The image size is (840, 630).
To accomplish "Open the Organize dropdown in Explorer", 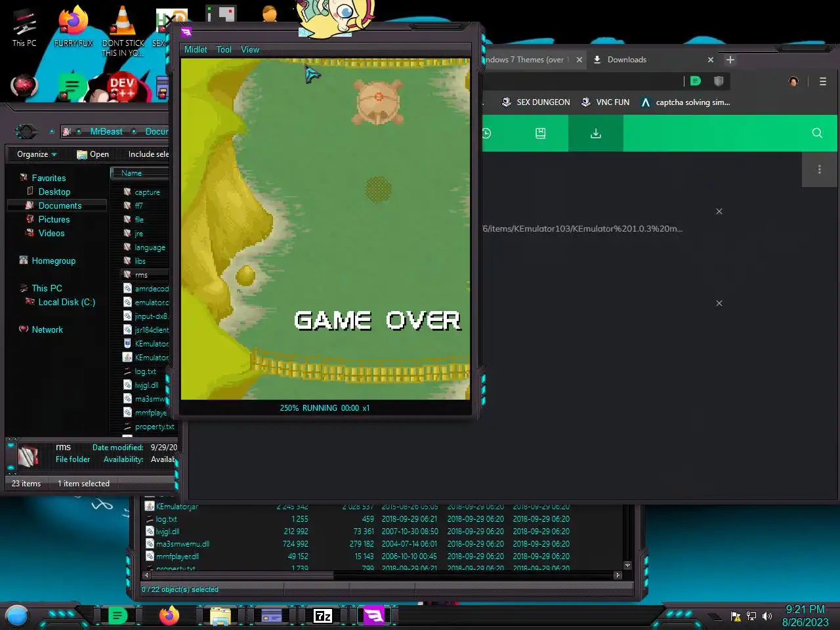I will click(37, 154).
